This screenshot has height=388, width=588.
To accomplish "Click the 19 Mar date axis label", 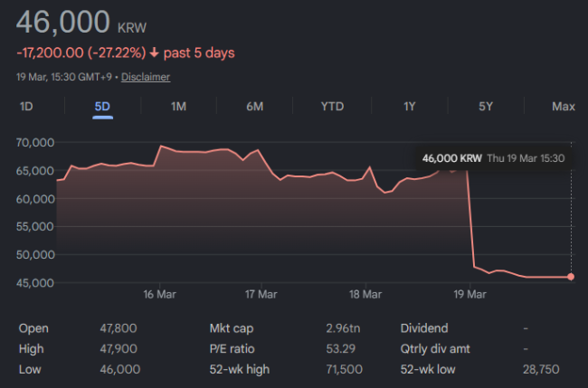I will point(469,294).
